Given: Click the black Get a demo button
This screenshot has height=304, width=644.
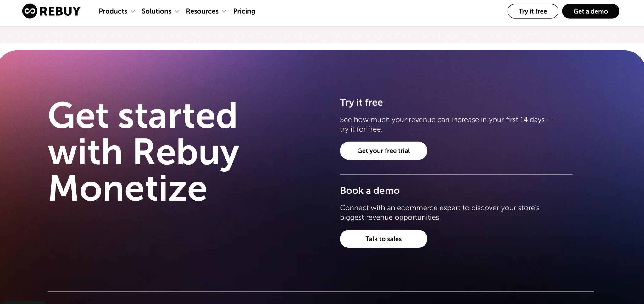Looking at the screenshot, I should click(x=591, y=11).
